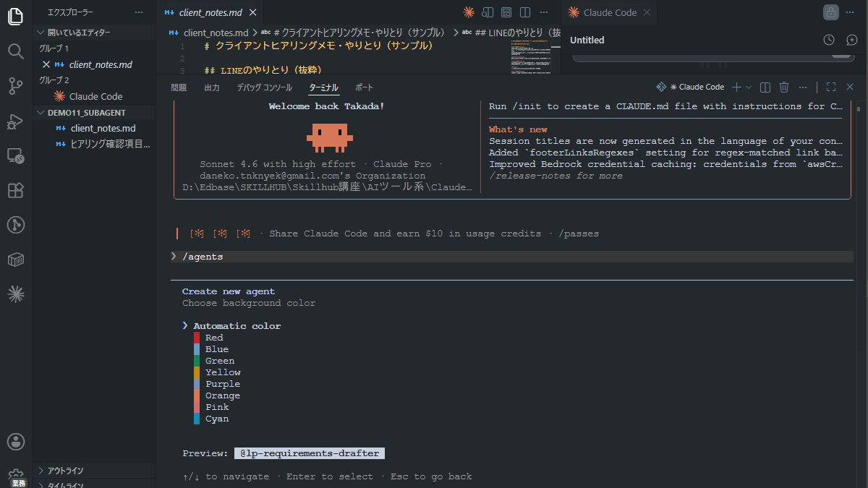Click the /release-notes for more text
Screen dimensions: 868x488
(x=556, y=176)
